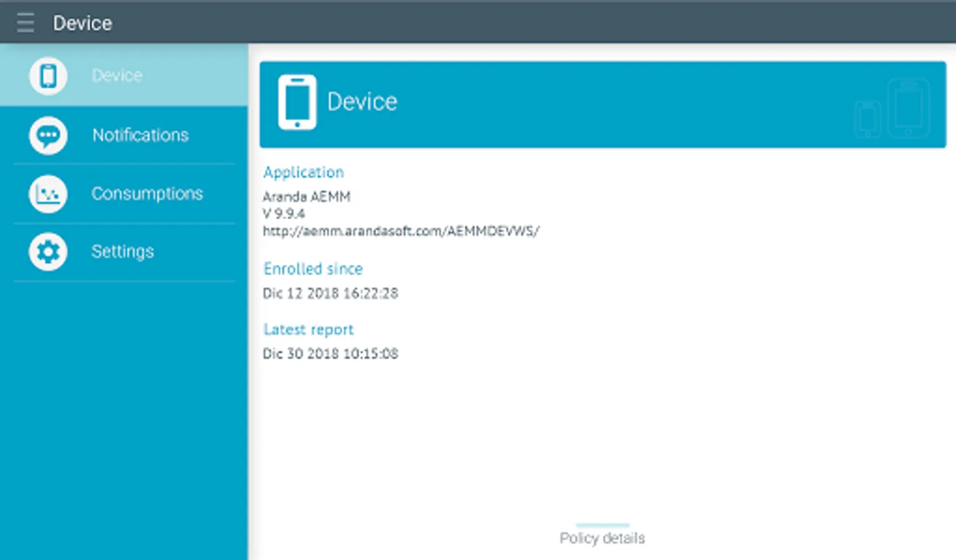This screenshot has width=956, height=560.
Task: Open the hamburger menu icon
Action: (26, 22)
